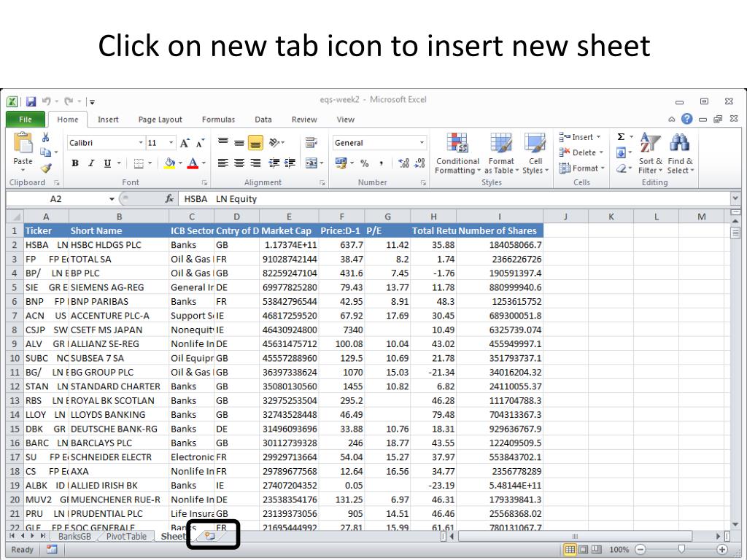This screenshot has width=747, height=560.
Task: Switch to the Review tab
Action: click(x=304, y=120)
